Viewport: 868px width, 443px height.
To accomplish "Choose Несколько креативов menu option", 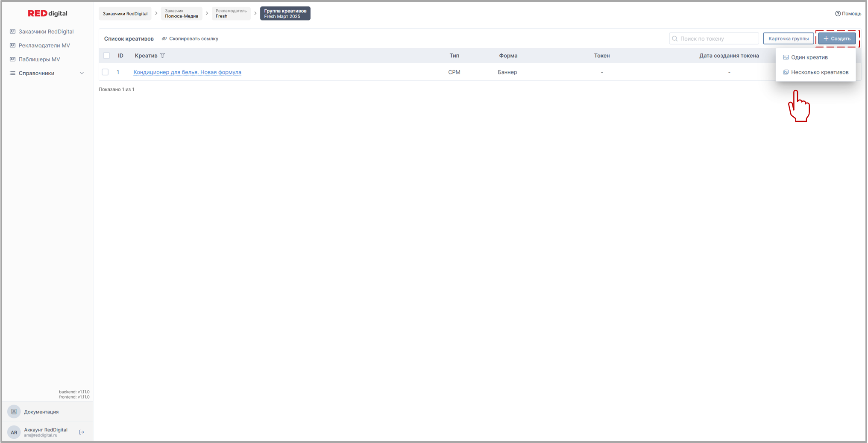I will 819,72.
